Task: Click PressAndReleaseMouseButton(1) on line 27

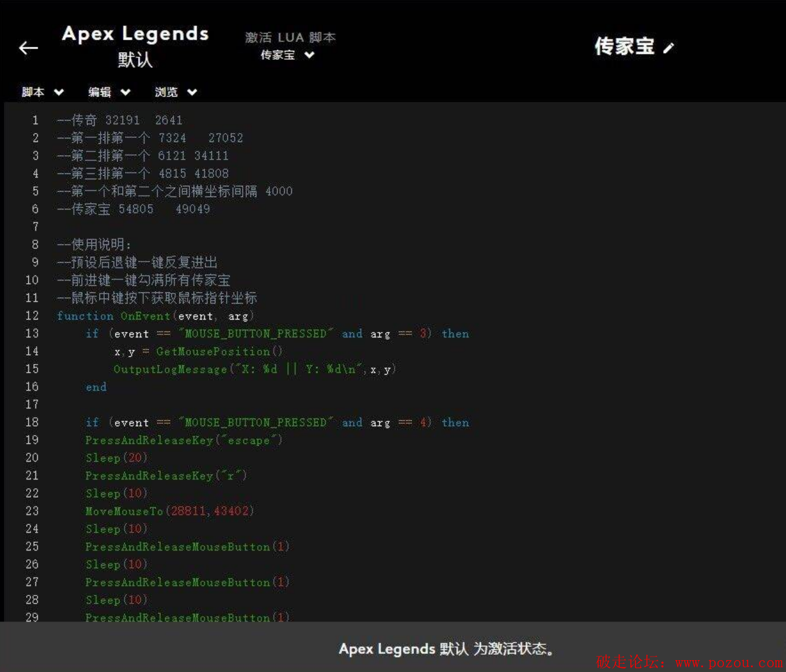Action: pyautogui.click(x=187, y=583)
